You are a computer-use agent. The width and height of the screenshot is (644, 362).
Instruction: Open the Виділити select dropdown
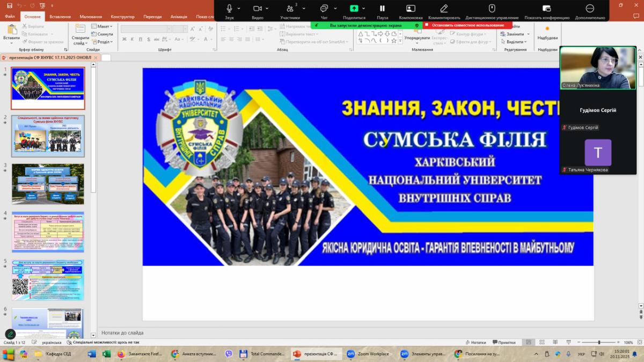(514, 41)
